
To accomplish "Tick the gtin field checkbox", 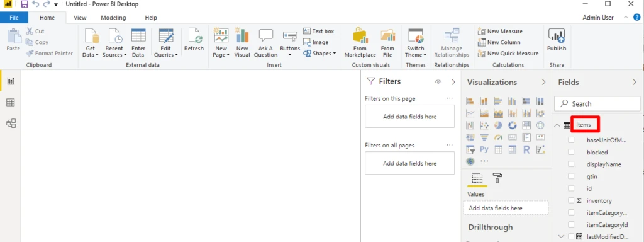I will coord(571,176).
